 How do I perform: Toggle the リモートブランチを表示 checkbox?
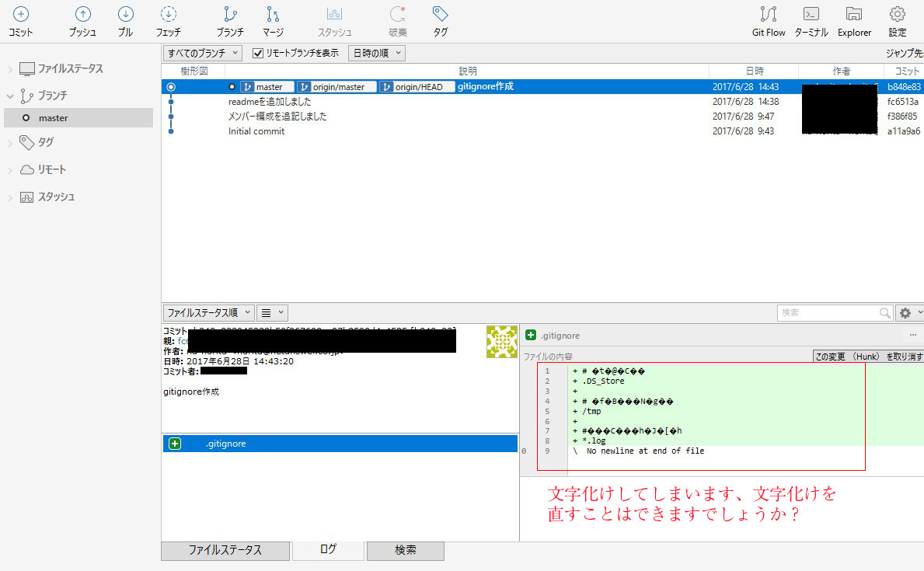coord(257,54)
